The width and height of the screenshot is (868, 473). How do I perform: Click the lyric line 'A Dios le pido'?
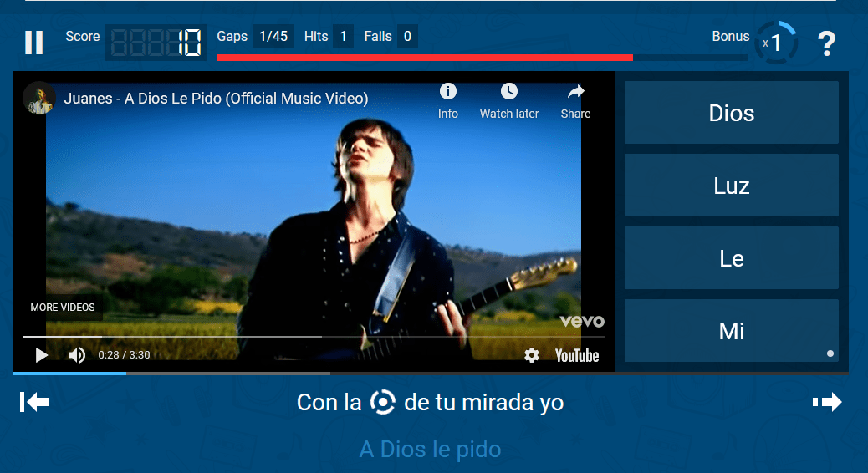click(x=430, y=450)
